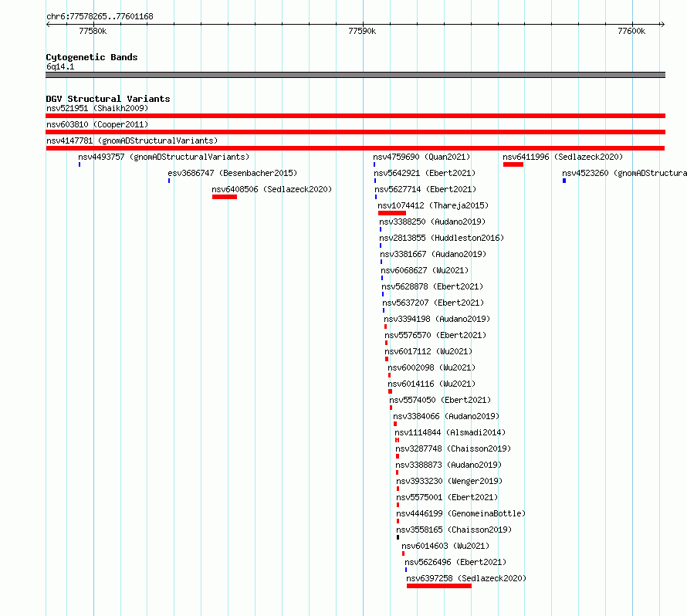687x616 pixels.
Task: Click esv3686747 (Besenbacher2015) label
Action: (x=232, y=173)
